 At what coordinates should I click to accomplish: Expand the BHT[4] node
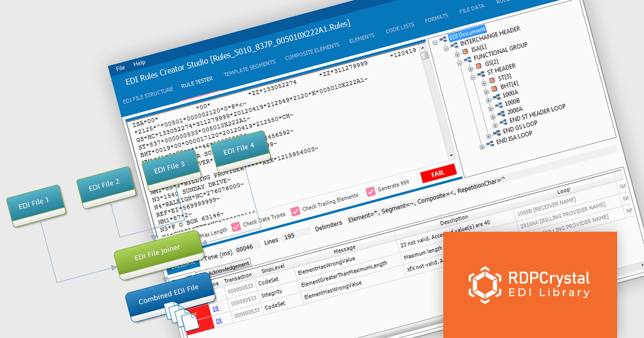tap(486, 91)
